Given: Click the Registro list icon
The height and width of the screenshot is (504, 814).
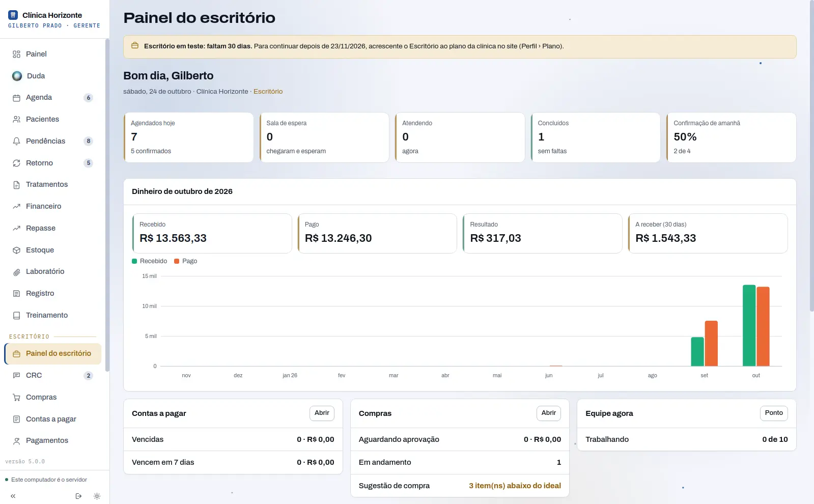Looking at the screenshot, I should pyautogui.click(x=16, y=293).
